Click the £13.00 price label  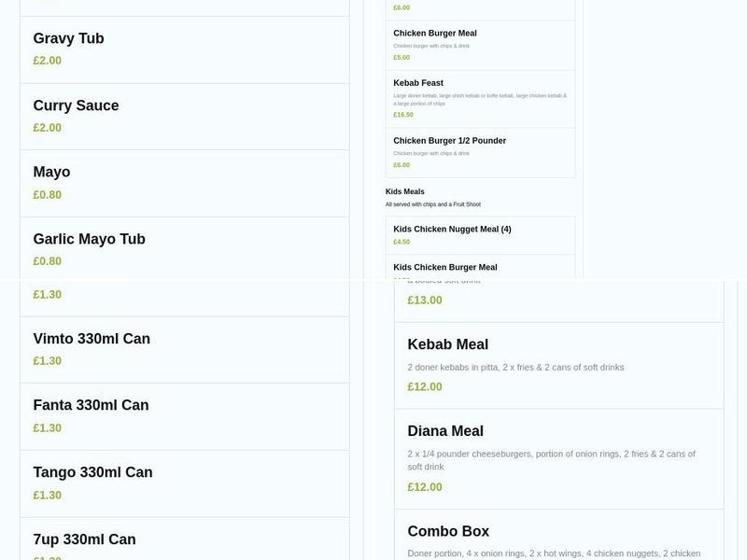coord(425,300)
